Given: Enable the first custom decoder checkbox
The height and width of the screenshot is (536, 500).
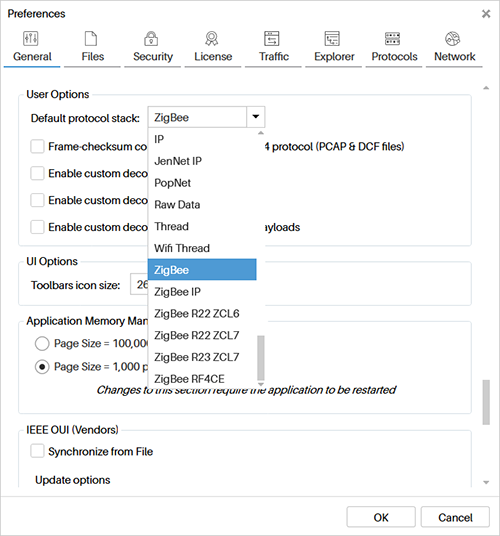Looking at the screenshot, I should coord(37,173).
